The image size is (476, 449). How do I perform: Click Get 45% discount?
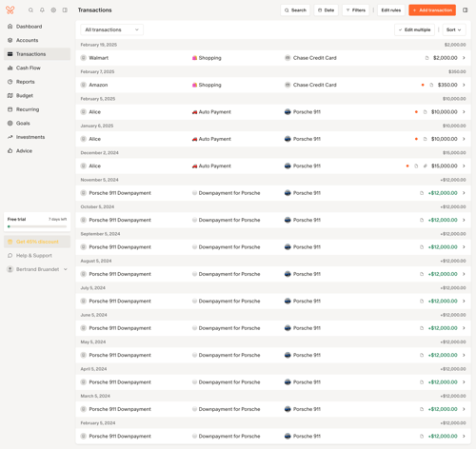[x=37, y=242]
